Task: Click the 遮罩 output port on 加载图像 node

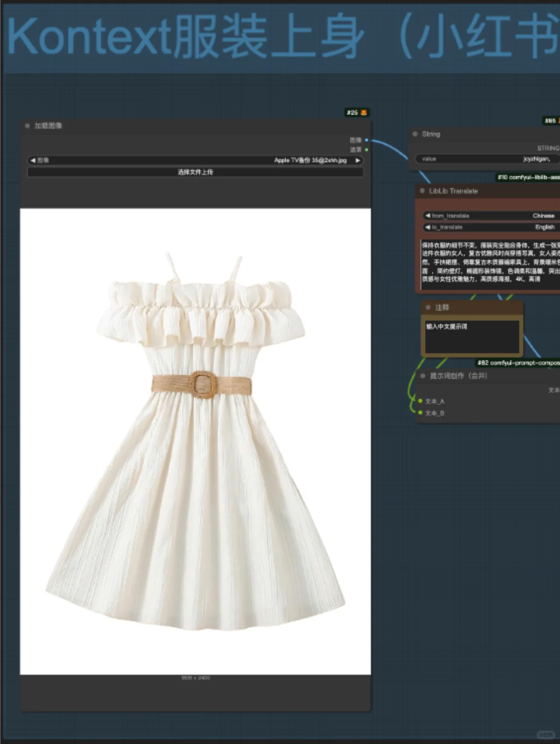Action: pos(367,149)
